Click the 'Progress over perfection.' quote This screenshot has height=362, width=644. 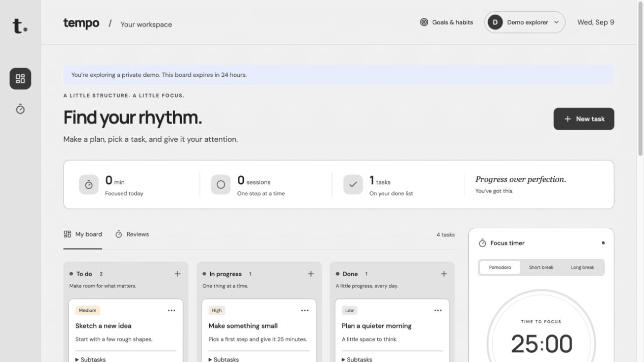click(x=521, y=179)
